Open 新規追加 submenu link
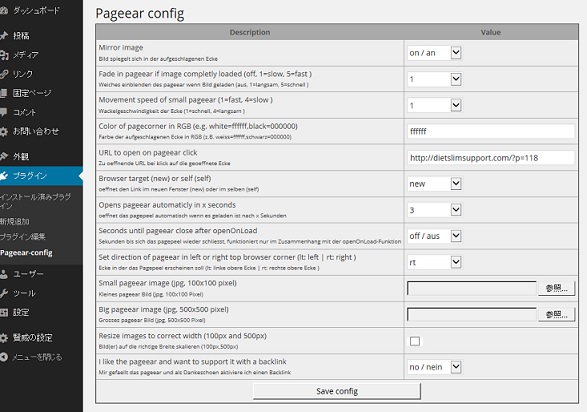Screen dimensions: 587x412 click(x=15, y=221)
